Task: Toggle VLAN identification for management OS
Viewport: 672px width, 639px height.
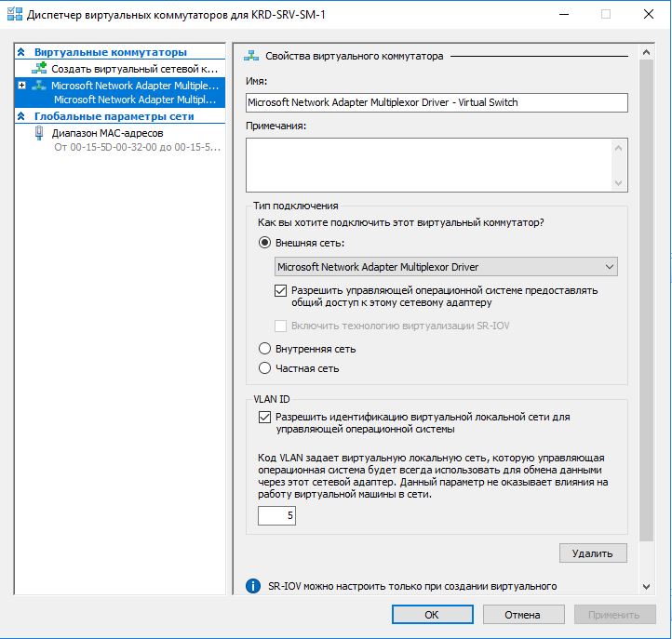Action: [x=264, y=417]
